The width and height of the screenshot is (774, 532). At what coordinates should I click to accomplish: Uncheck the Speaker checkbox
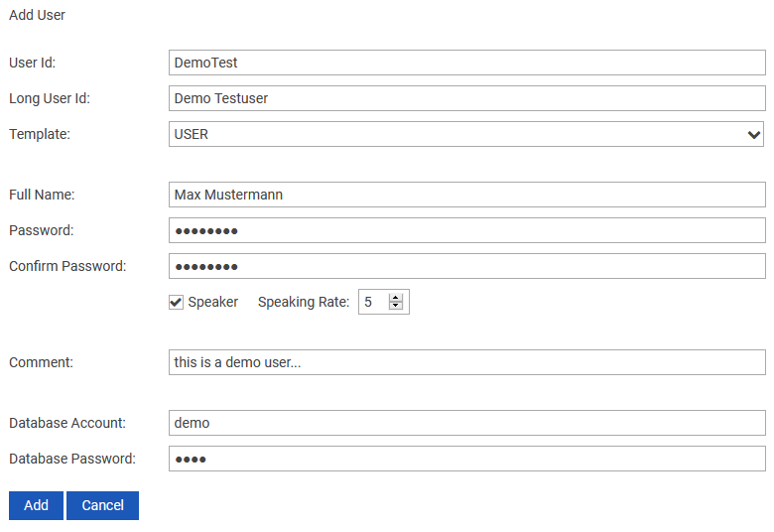click(x=176, y=302)
